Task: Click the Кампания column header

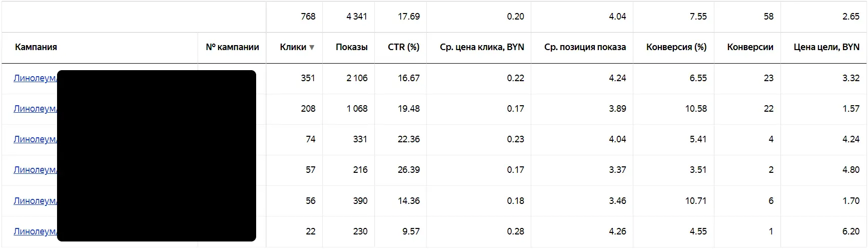Action: click(x=36, y=47)
